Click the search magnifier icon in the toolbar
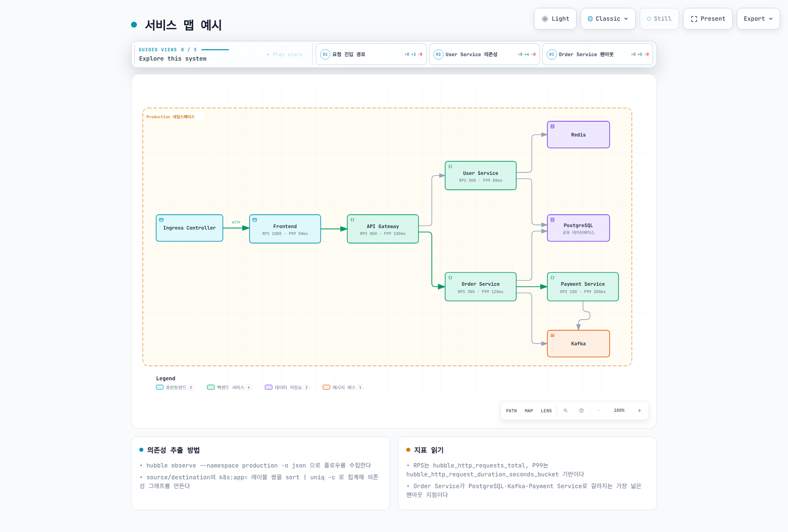This screenshot has height=532, width=788. (565, 410)
